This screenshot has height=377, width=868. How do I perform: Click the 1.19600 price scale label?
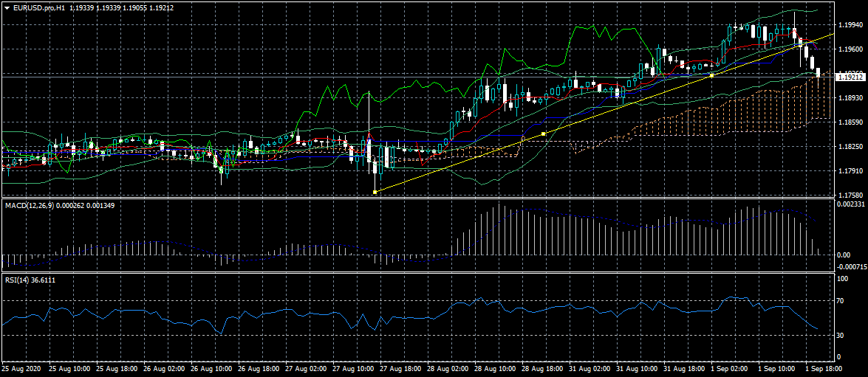click(850, 49)
